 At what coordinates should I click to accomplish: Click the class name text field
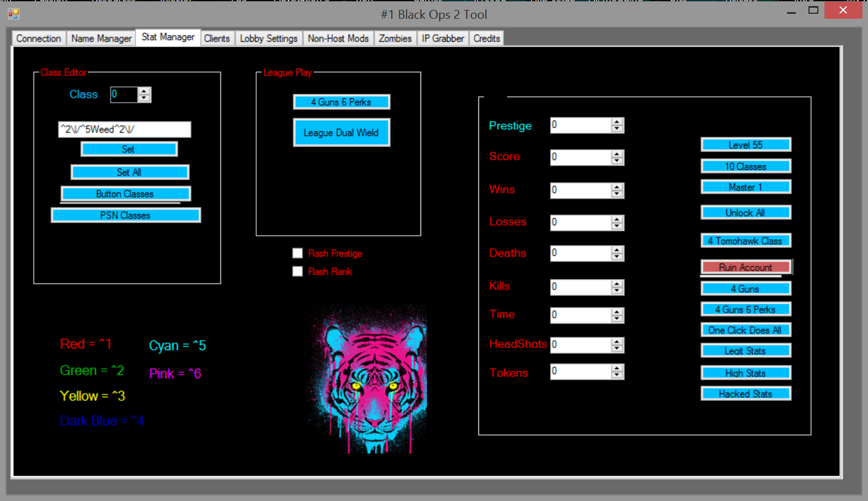pos(125,130)
